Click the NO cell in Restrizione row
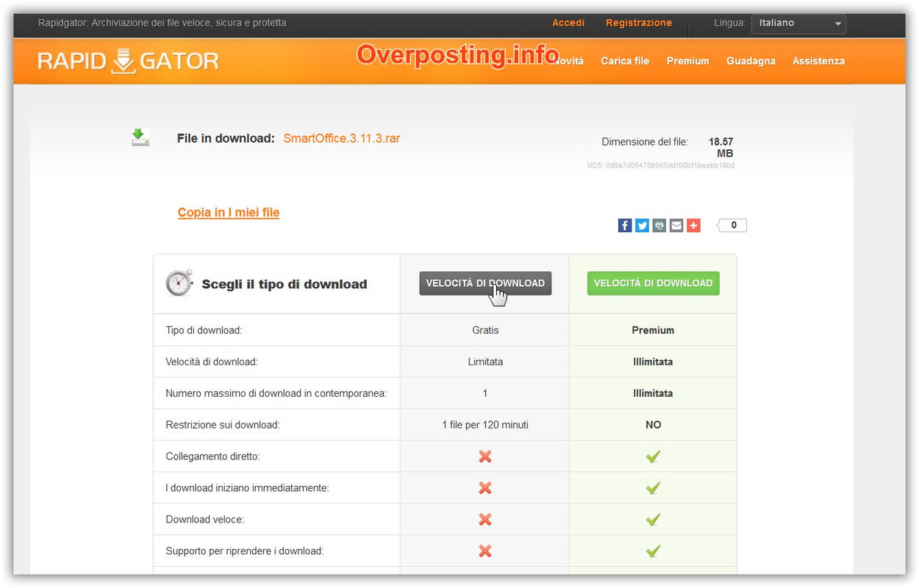The width and height of the screenshot is (919, 588). [x=653, y=425]
